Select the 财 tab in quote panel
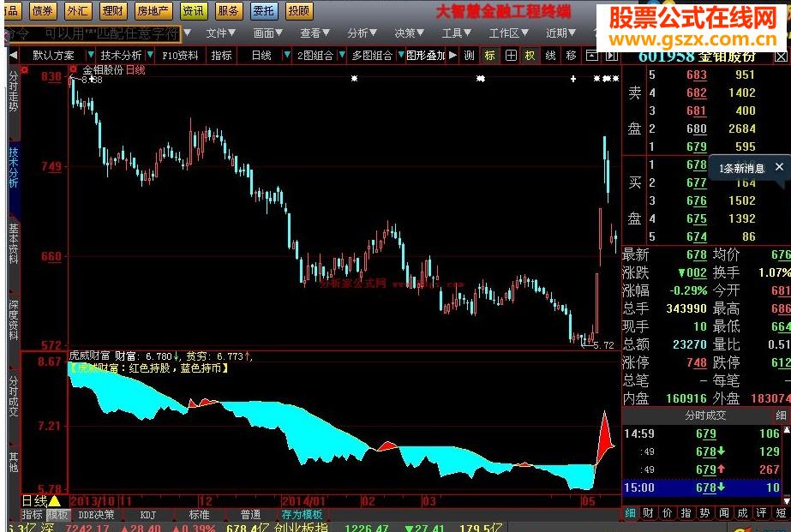 (649, 513)
